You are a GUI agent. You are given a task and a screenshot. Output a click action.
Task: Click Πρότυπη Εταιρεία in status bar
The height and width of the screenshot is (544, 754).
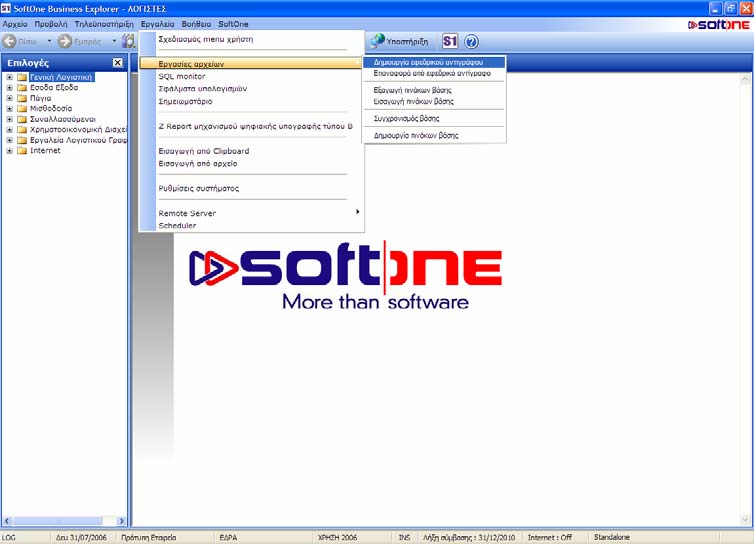pyautogui.click(x=149, y=538)
